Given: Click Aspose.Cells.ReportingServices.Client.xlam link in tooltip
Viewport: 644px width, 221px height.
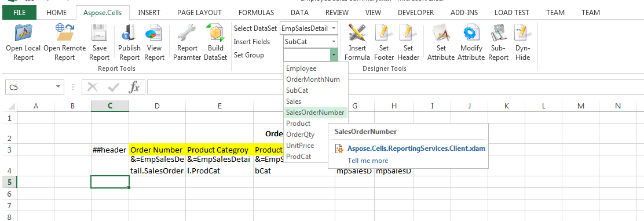Looking at the screenshot, I should click(x=416, y=148).
